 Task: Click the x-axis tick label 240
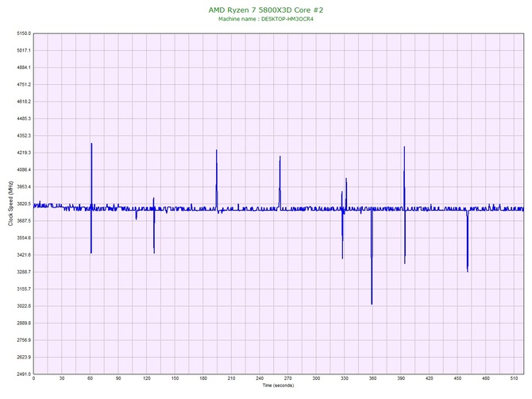click(260, 378)
